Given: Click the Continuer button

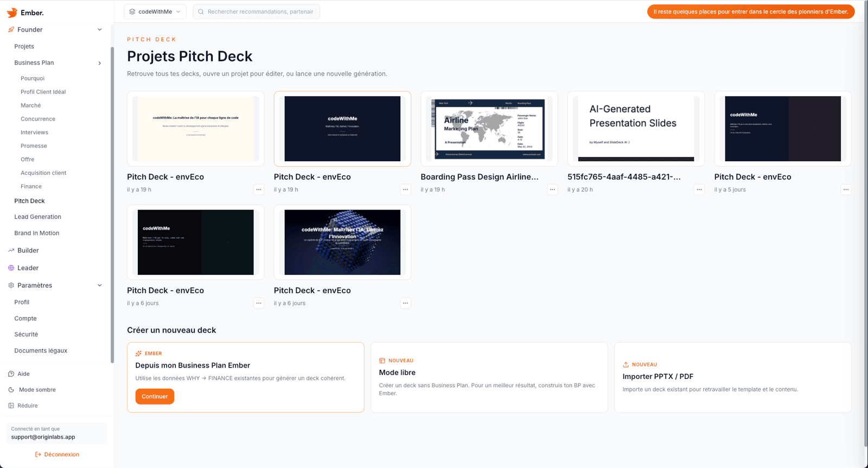Looking at the screenshot, I should tap(155, 396).
